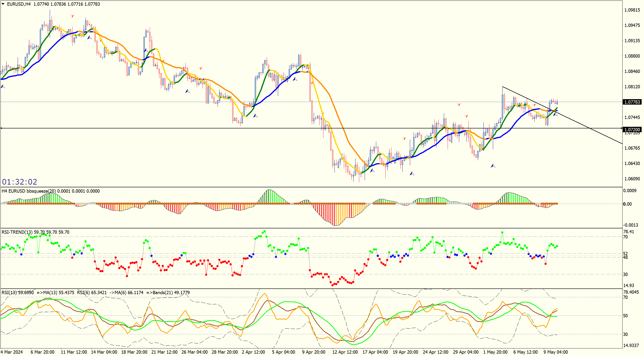
Task: Click the orange arrow below the descending trendline start
Action: pyautogui.click(x=534, y=105)
